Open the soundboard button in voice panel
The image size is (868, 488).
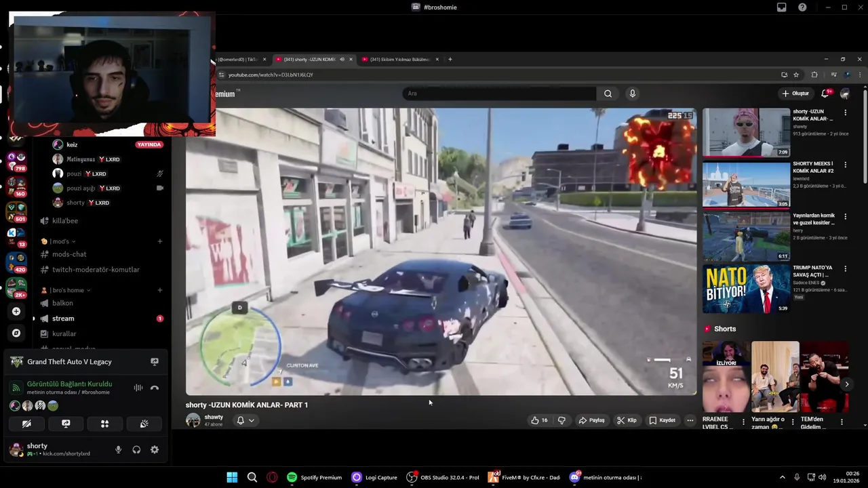[144, 424]
